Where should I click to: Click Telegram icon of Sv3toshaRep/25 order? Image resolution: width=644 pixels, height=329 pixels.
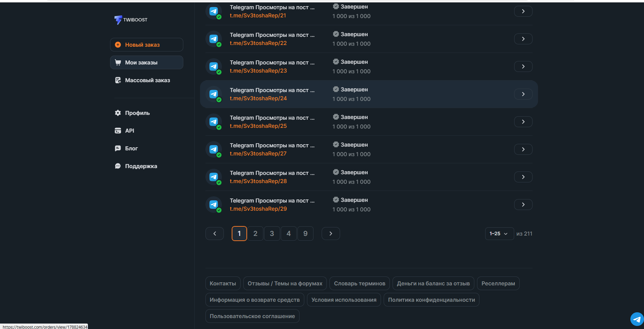coord(214,122)
